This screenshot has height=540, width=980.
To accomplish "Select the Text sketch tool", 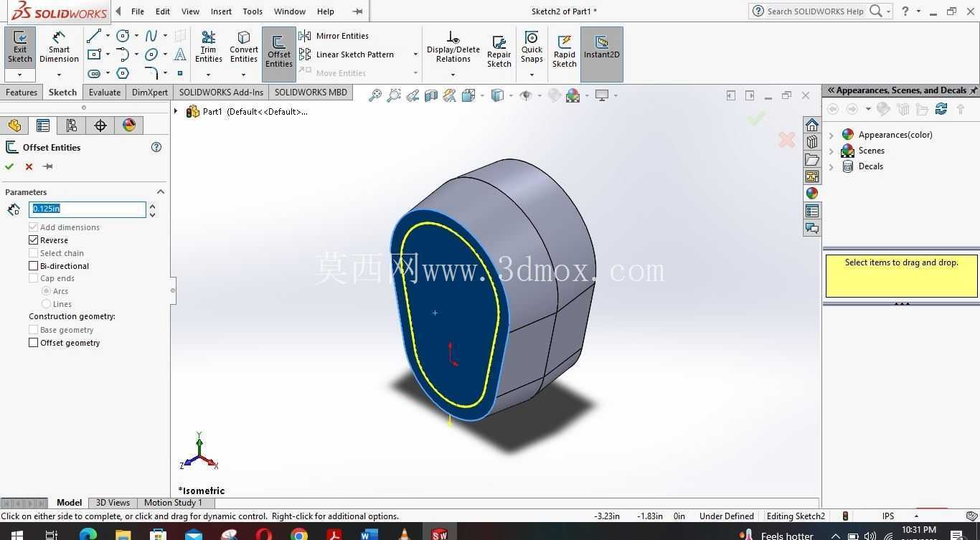I will pyautogui.click(x=180, y=55).
